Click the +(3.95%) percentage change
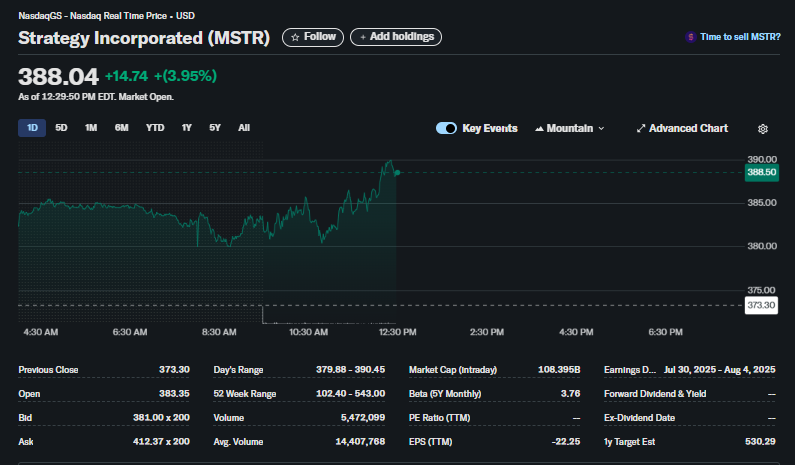The image size is (795, 465). coord(186,76)
